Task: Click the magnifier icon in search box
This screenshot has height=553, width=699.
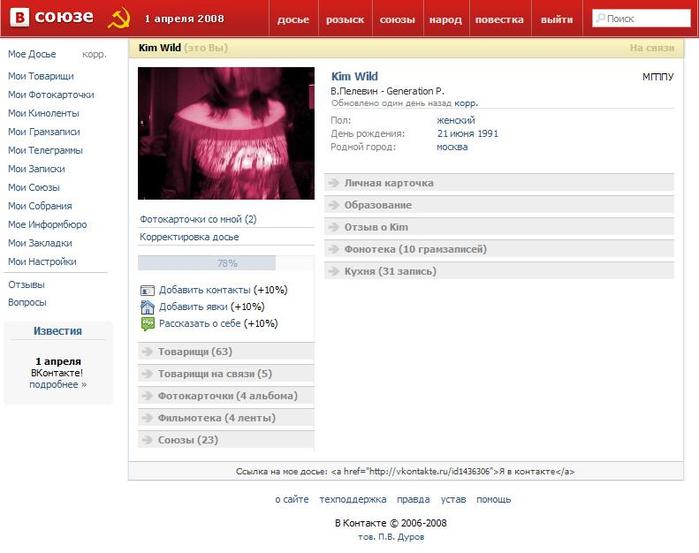Action: pos(600,18)
